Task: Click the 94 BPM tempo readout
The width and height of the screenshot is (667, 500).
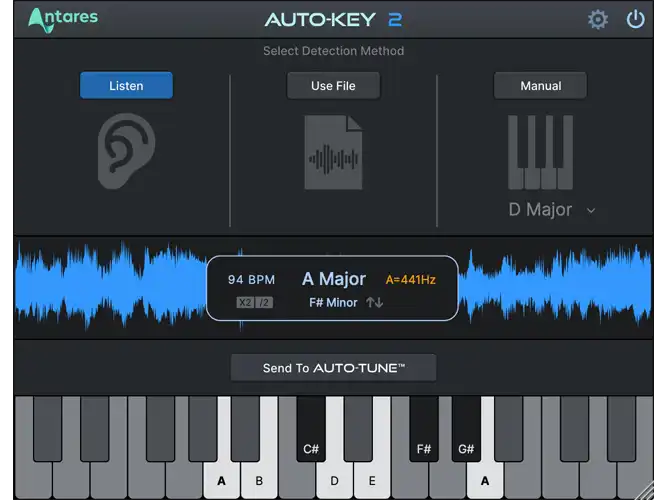Action: click(251, 280)
